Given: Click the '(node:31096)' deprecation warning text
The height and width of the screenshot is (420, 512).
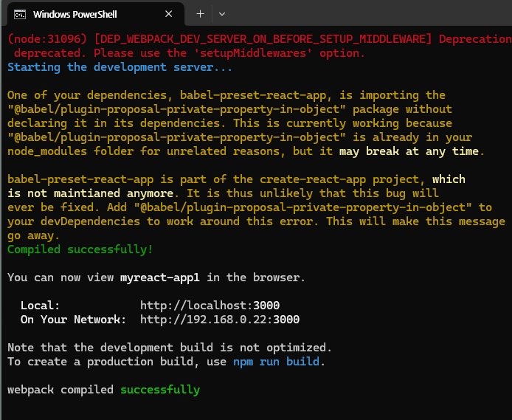Looking at the screenshot, I should [47, 39].
